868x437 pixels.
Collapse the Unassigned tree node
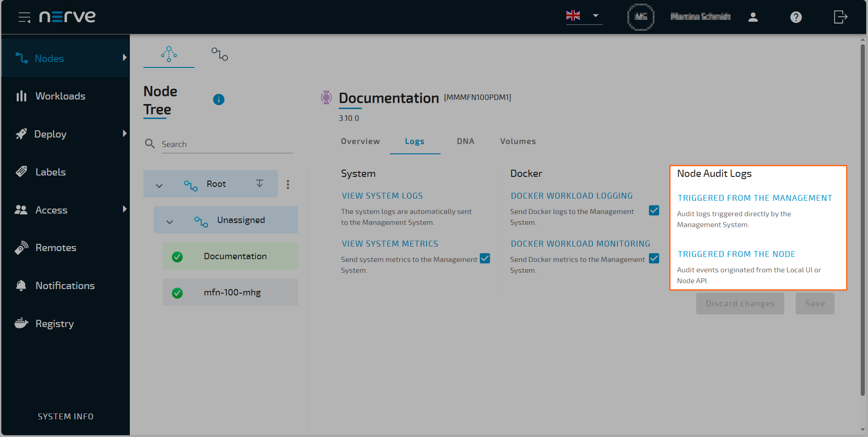click(x=170, y=222)
